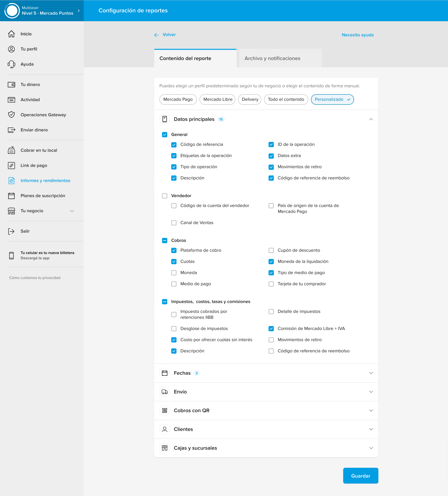
Task: Uncheck the Código de referencia checkbox
Action: click(174, 144)
